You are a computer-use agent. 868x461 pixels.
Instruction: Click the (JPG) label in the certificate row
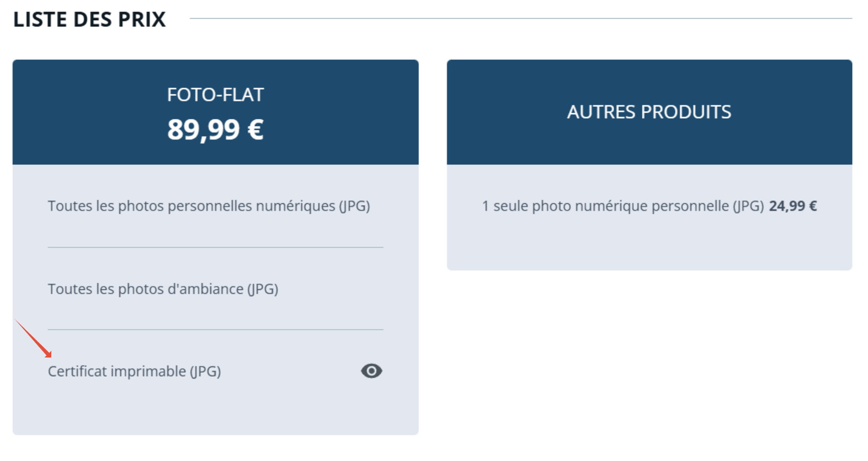[206, 371]
